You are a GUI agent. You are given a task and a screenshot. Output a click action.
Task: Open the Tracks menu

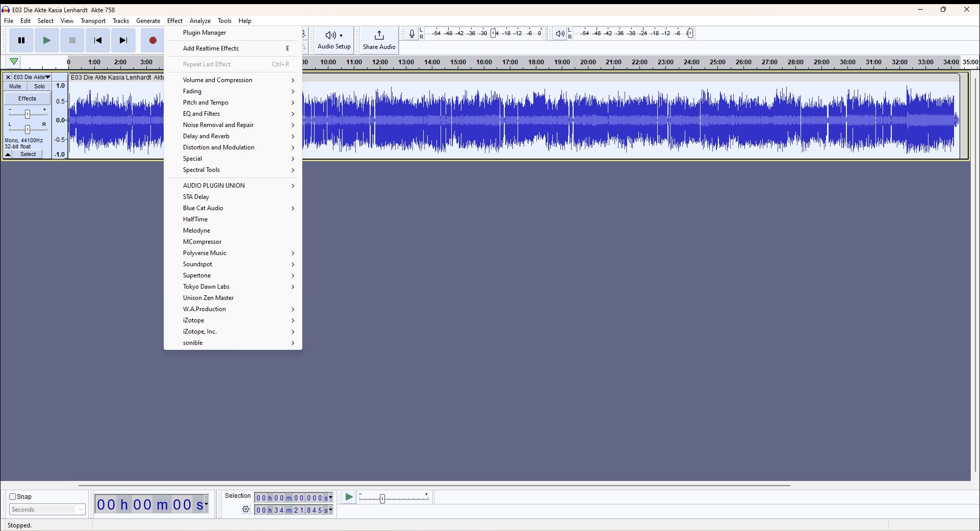pos(121,20)
